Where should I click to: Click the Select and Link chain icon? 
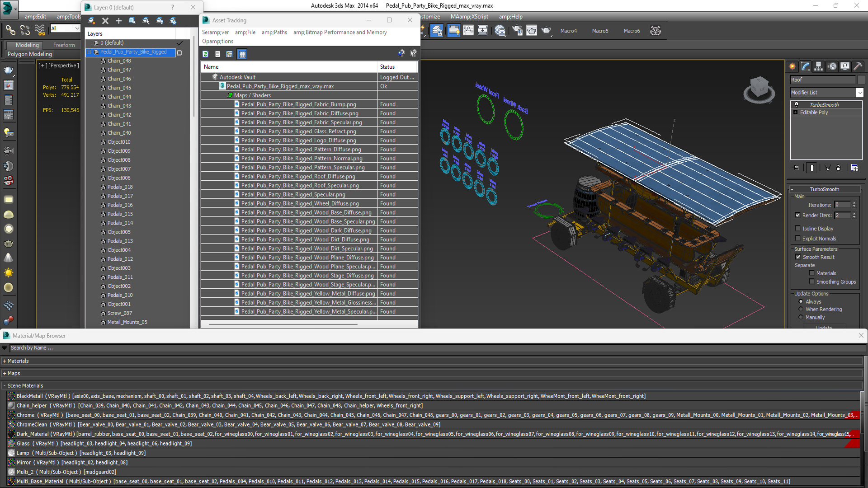coord(10,30)
